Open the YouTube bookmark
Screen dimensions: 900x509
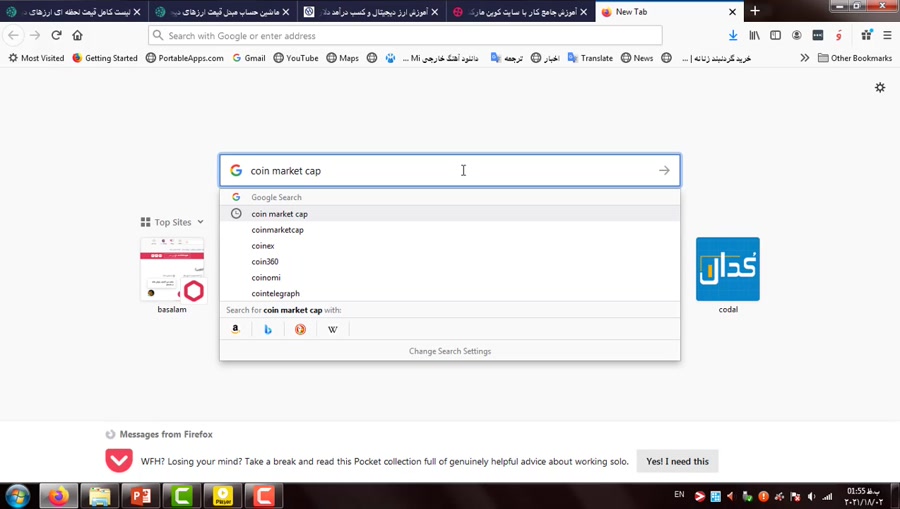point(296,58)
